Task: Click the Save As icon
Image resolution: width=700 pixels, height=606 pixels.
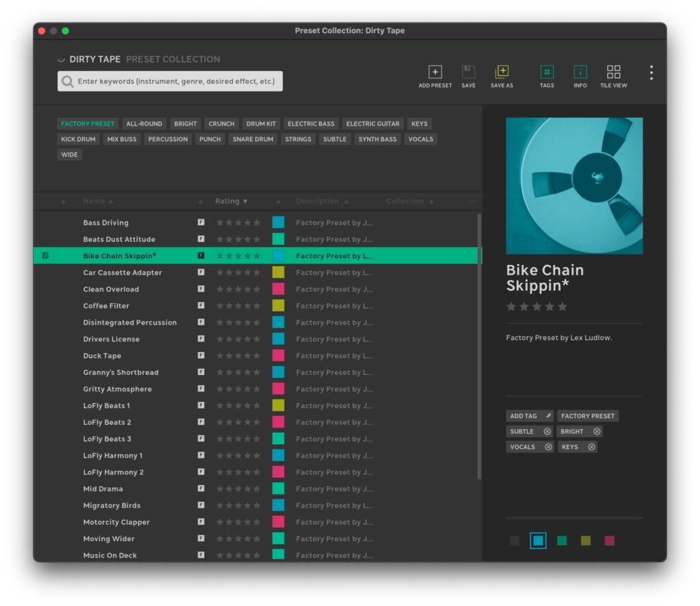Action: 502,72
